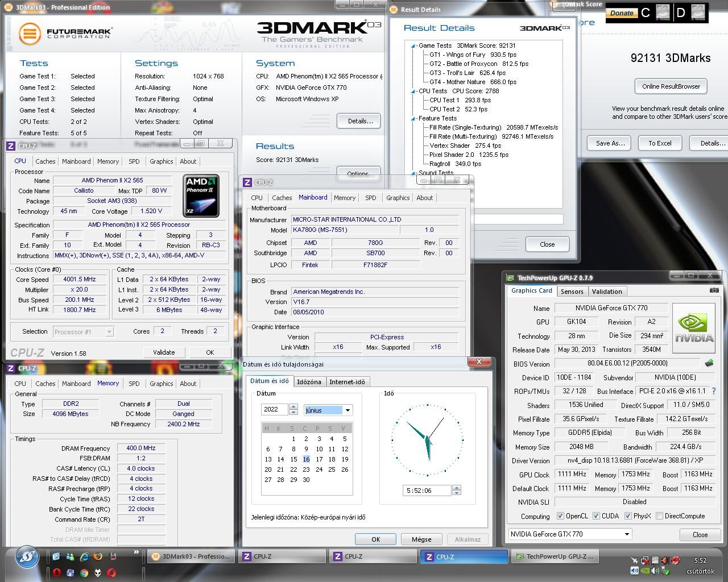The width and height of the screenshot is (728, 582).
Task: Click the AMD Phenom II logo in CPU-Z
Action: pos(201,196)
